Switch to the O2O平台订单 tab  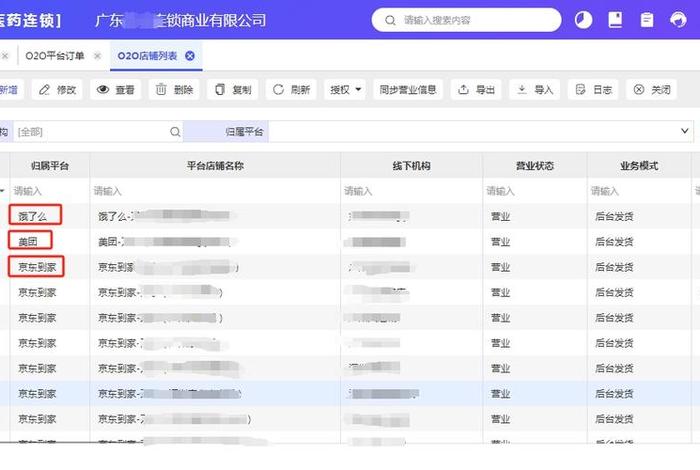(x=55, y=56)
